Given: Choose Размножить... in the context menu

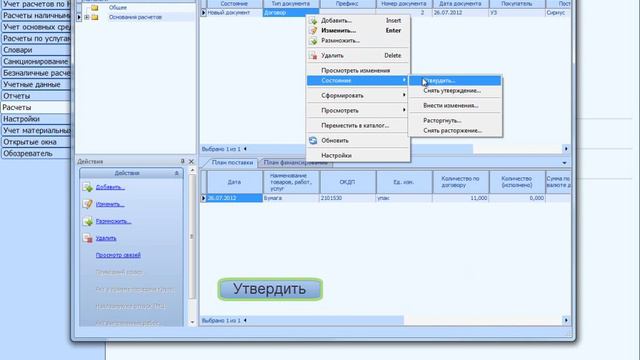Looking at the screenshot, I should tap(358, 40).
